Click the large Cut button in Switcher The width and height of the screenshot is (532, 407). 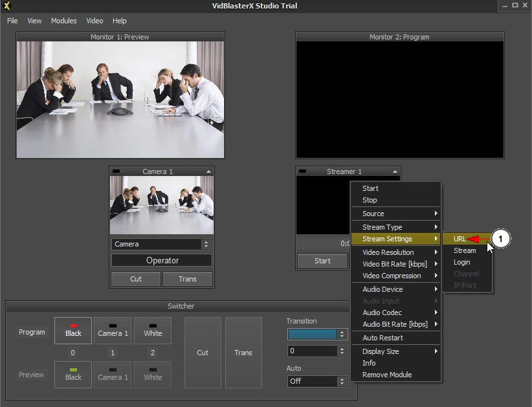[203, 353]
